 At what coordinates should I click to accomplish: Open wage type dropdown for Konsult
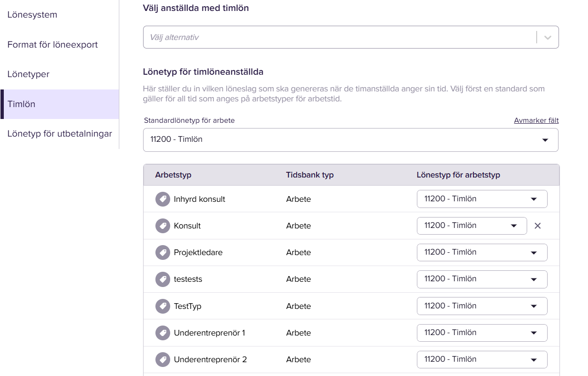472,226
